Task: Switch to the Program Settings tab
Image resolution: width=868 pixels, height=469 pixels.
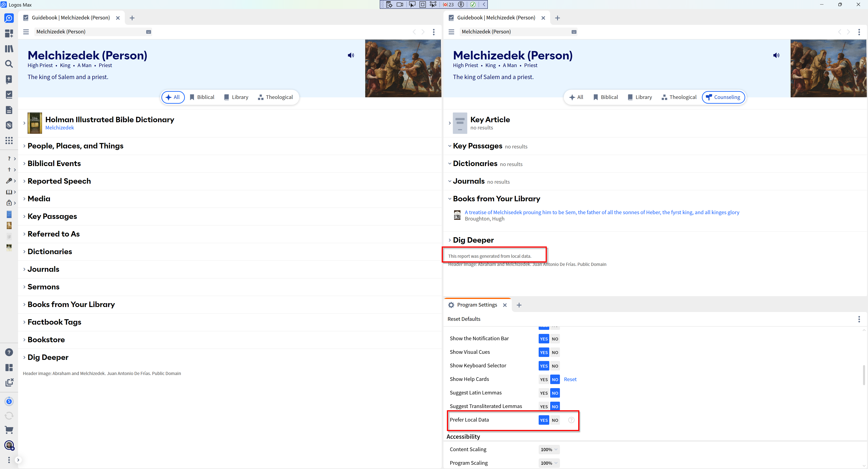Action: [x=477, y=305]
